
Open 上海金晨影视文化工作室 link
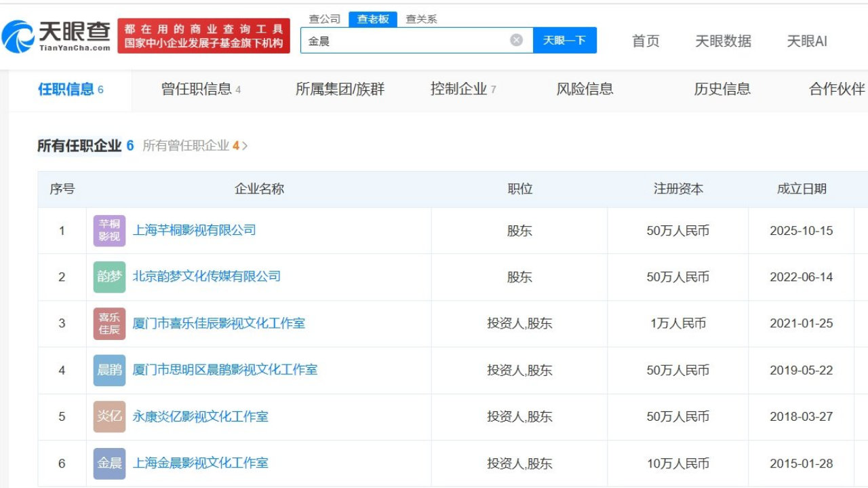(x=200, y=463)
